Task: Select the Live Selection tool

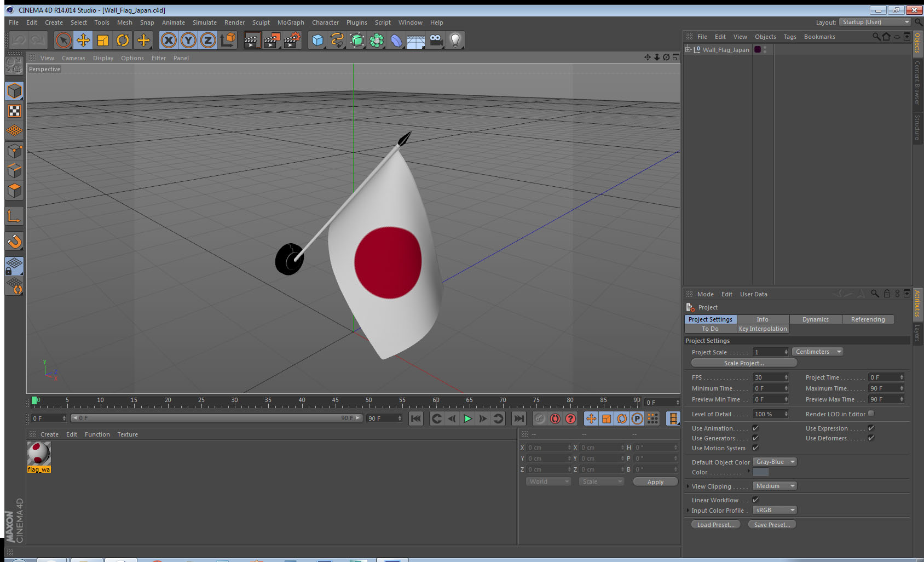Action: click(63, 40)
